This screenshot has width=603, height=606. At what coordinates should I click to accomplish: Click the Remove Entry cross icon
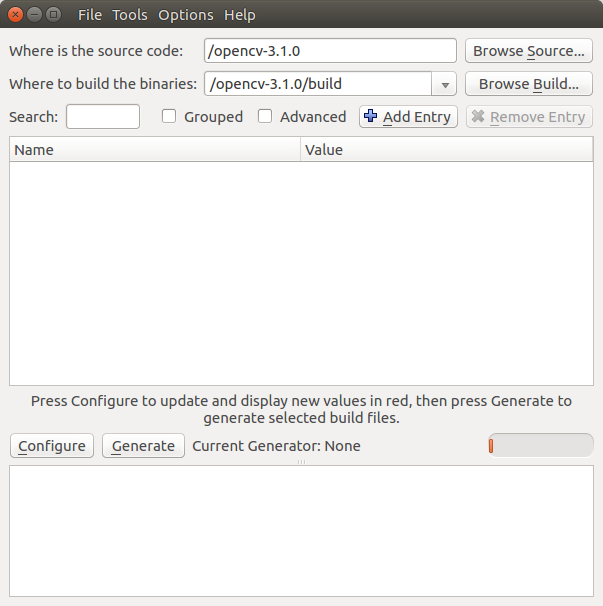pyautogui.click(x=478, y=117)
